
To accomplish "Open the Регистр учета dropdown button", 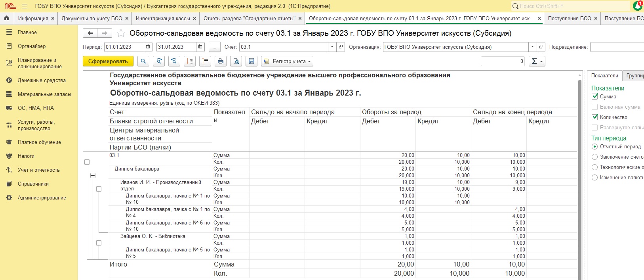I will coord(287,61).
